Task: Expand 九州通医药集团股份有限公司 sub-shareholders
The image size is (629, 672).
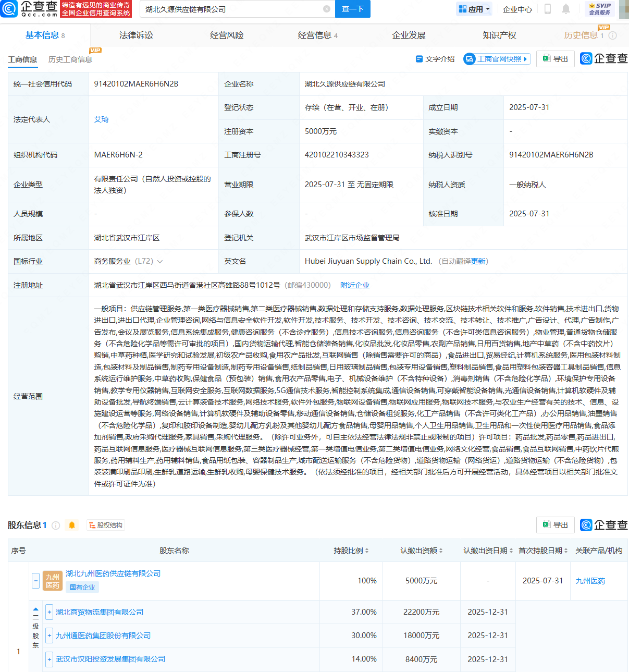Action: [x=49, y=636]
